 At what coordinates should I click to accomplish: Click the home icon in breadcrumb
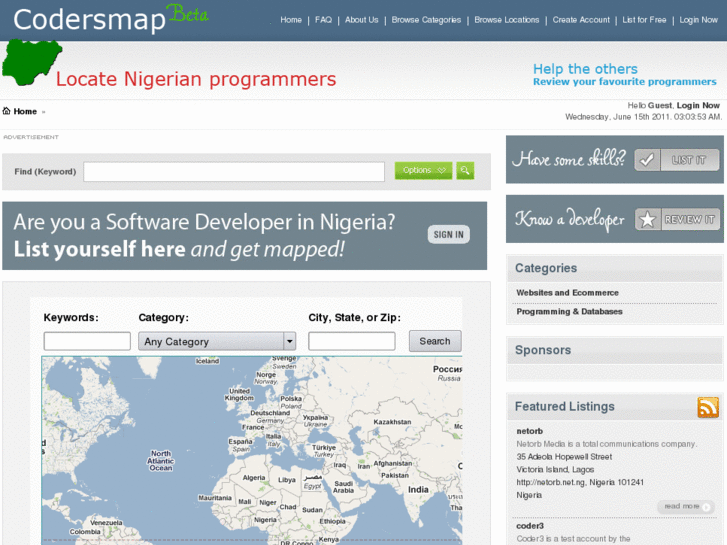click(7, 111)
